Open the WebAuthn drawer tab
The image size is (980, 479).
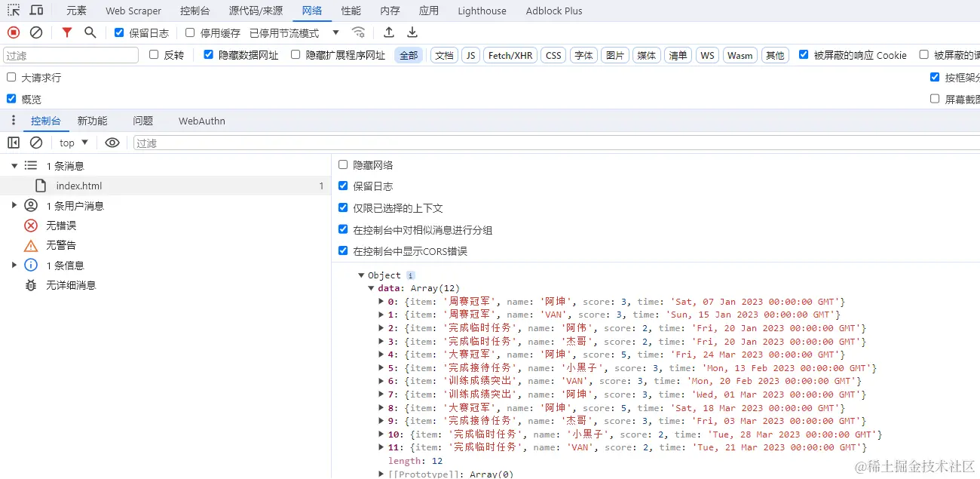201,121
